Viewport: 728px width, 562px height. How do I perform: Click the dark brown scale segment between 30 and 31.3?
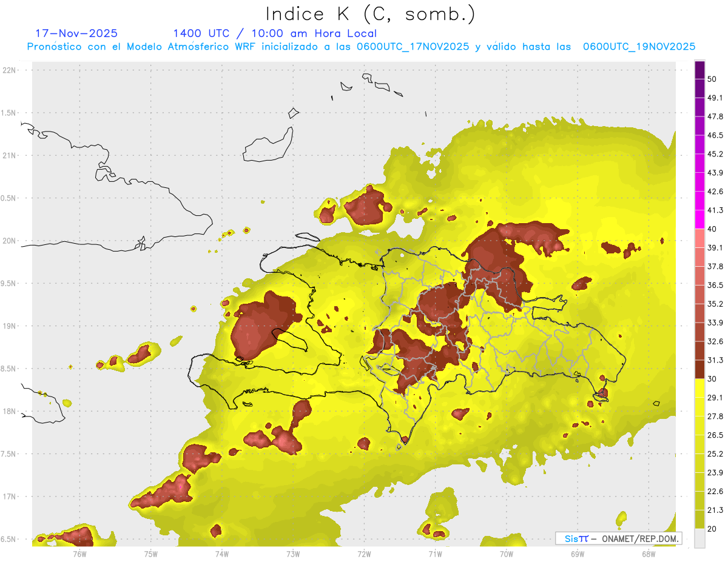699,369
